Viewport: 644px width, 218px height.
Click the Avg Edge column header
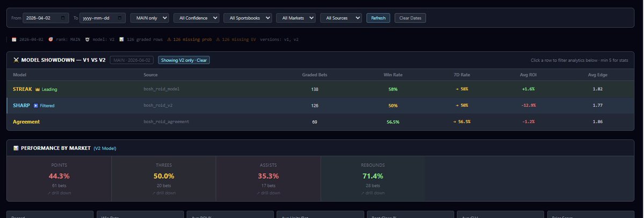(598, 75)
